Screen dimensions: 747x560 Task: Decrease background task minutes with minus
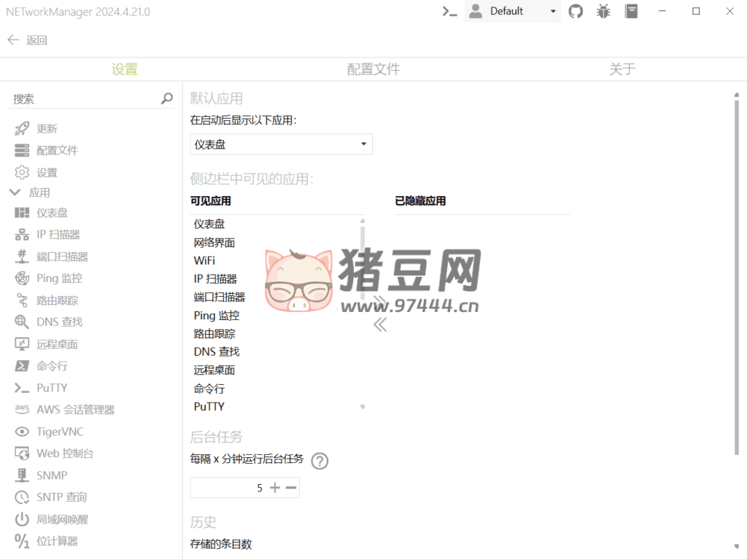tap(291, 488)
